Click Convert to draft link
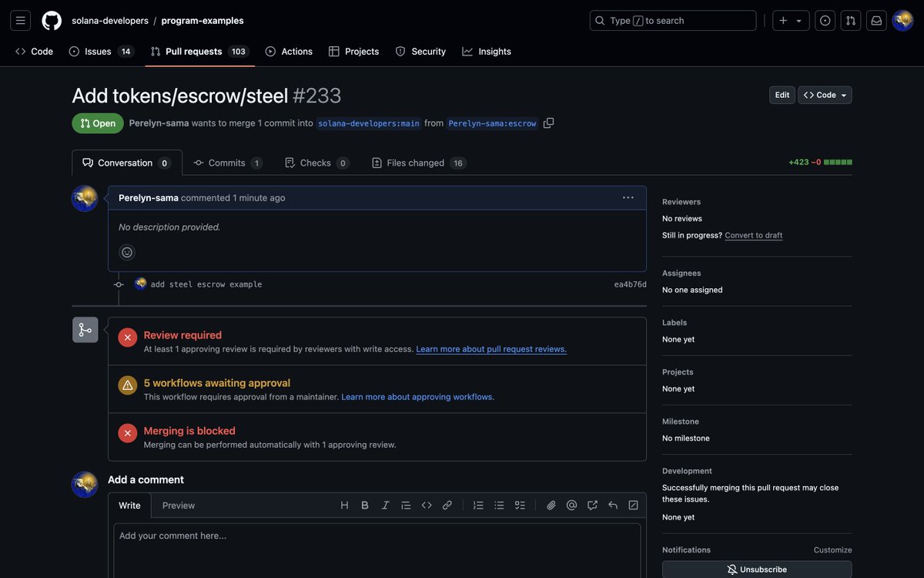Screen dimensions: 924x578 click(x=754, y=235)
